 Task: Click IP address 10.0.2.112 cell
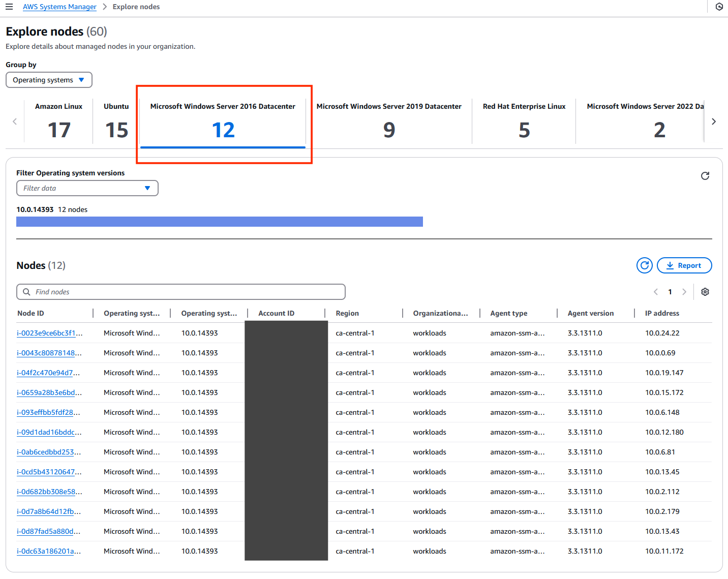[x=662, y=492]
